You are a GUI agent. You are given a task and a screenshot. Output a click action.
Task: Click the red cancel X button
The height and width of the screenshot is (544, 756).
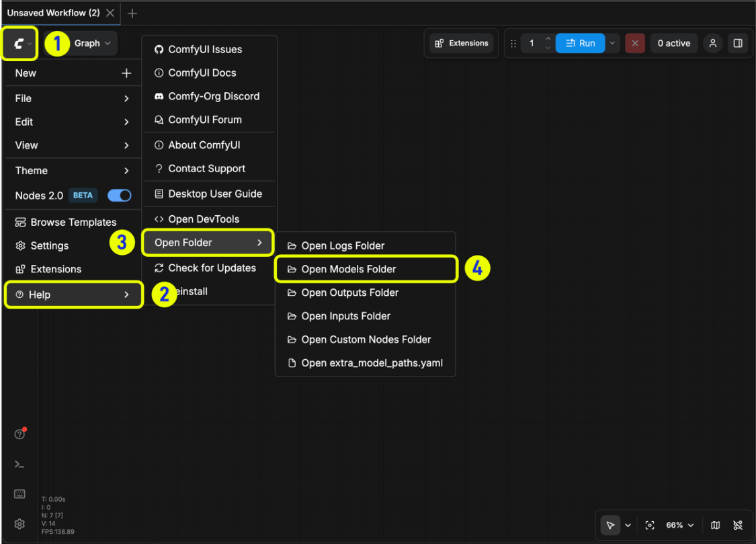tap(635, 44)
